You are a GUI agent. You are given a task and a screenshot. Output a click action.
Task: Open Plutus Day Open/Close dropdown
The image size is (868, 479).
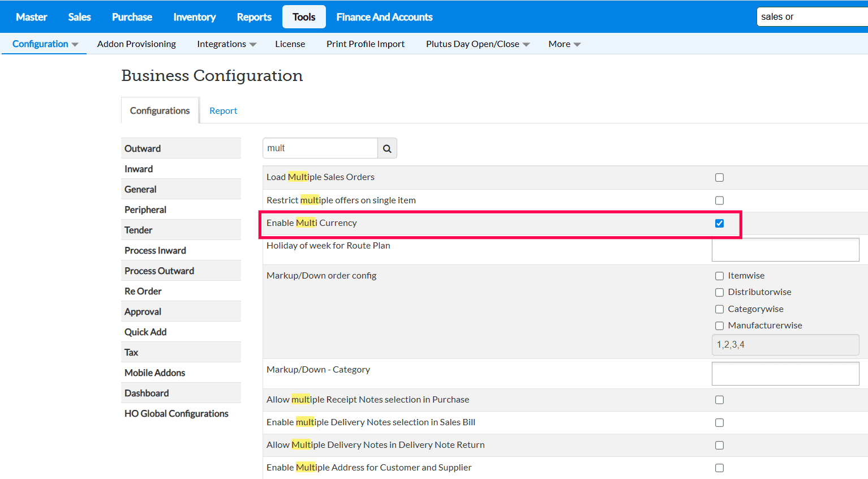pyautogui.click(x=478, y=44)
